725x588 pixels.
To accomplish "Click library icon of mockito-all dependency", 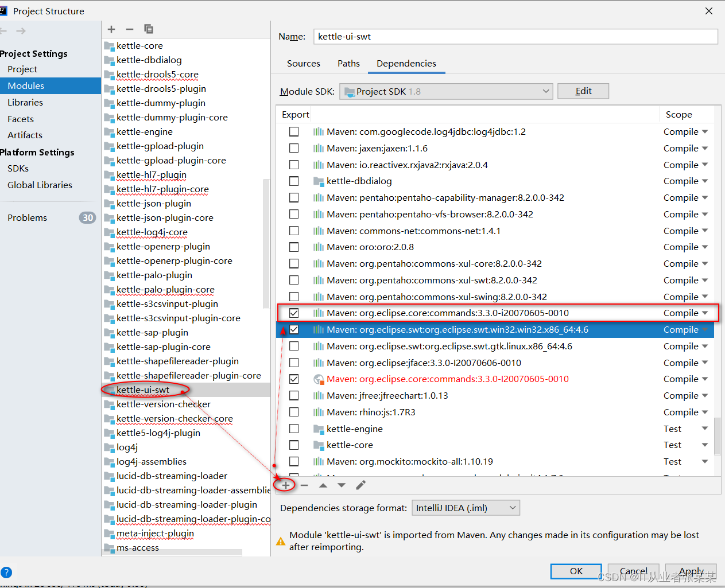I will [319, 462].
